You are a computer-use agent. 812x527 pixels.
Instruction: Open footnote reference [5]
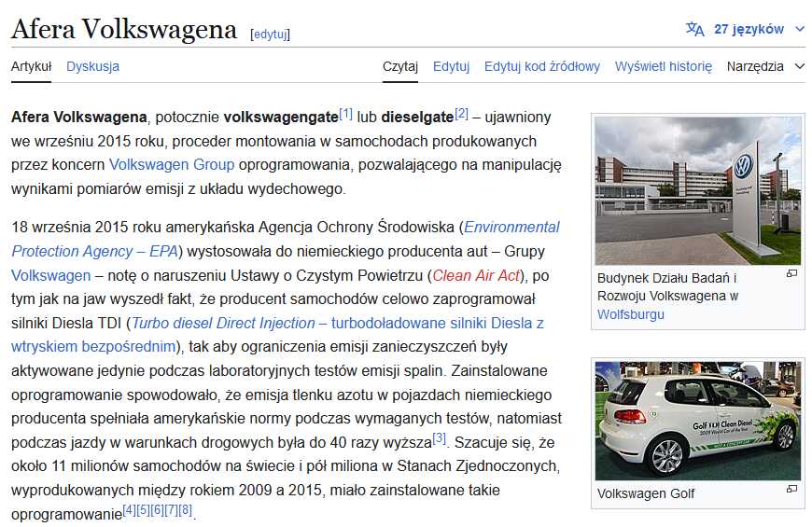click(x=144, y=510)
